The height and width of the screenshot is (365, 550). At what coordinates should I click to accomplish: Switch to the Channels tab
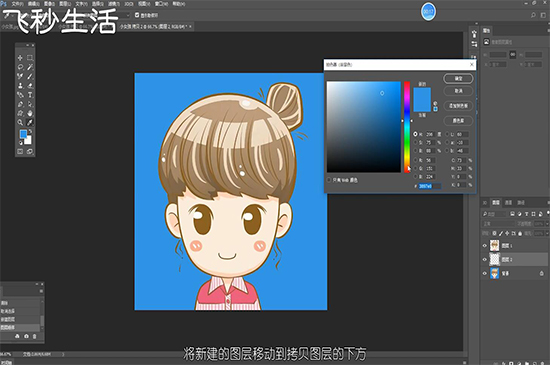(x=508, y=203)
